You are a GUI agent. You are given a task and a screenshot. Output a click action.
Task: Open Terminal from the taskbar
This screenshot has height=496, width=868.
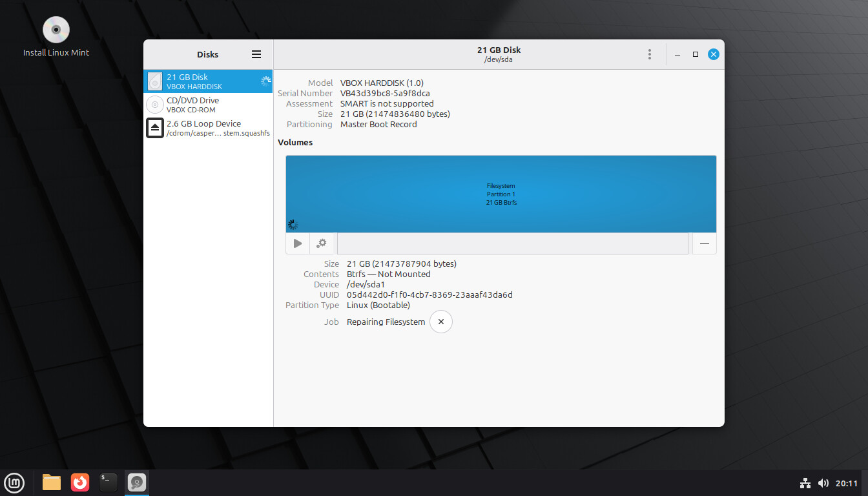[x=108, y=482]
